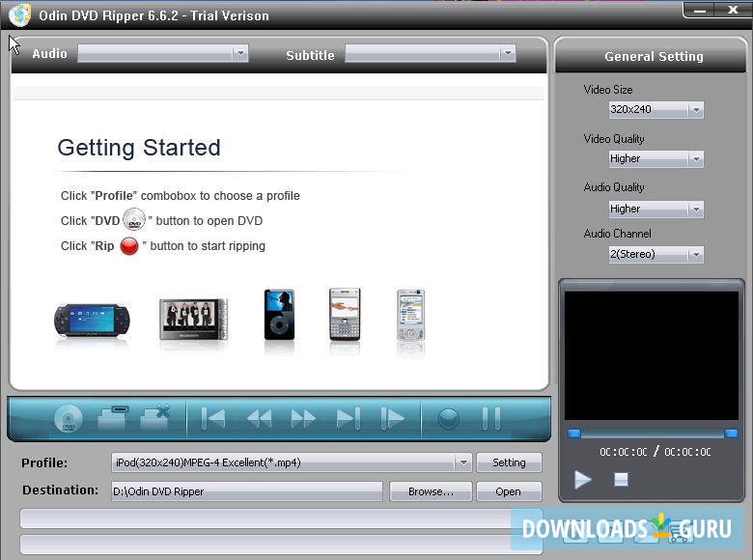Viewport: 753px width, 560px height.
Task: Jump to next chapter in toolbar
Action: pyautogui.click(x=349, y=418)
